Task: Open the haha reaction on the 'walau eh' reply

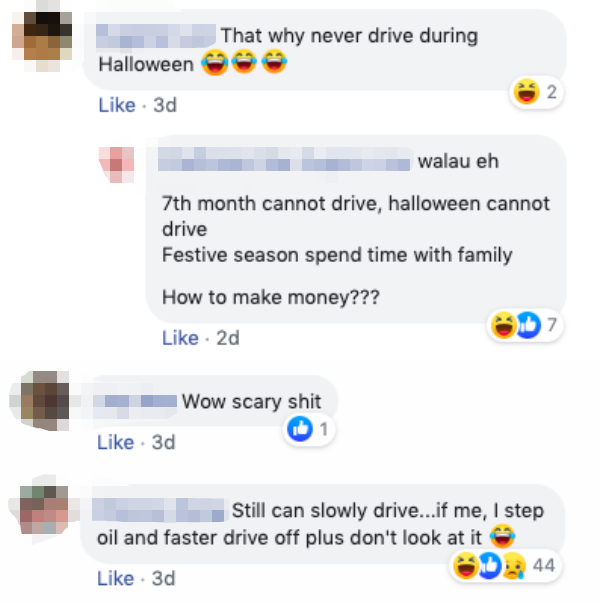Action: (x=504, y=325)
